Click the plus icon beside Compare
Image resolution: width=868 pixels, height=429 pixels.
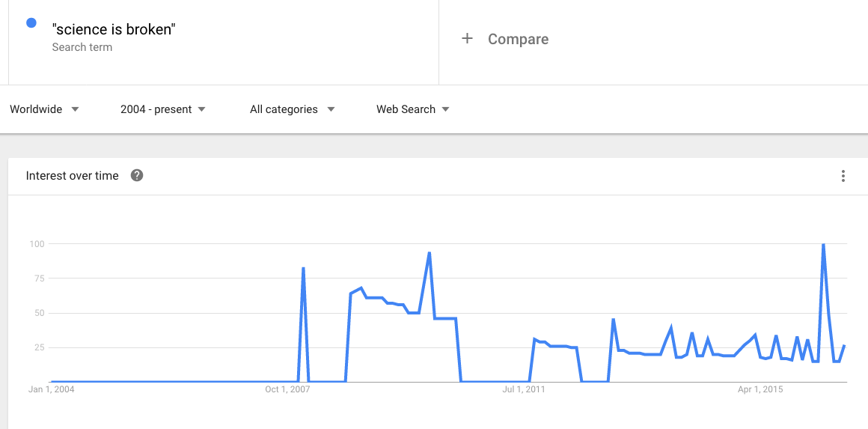[467, 39]
